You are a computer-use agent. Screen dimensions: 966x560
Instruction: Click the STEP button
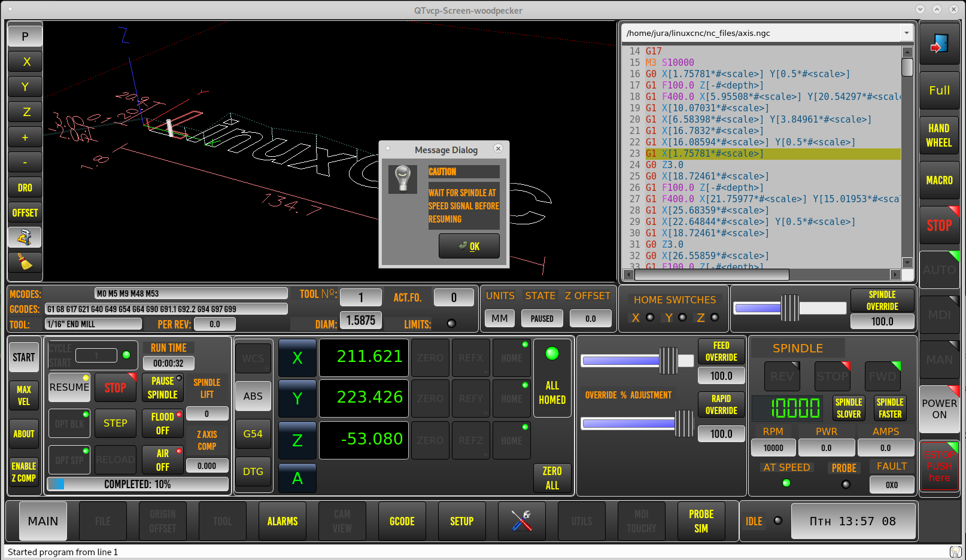pos(116,423)
